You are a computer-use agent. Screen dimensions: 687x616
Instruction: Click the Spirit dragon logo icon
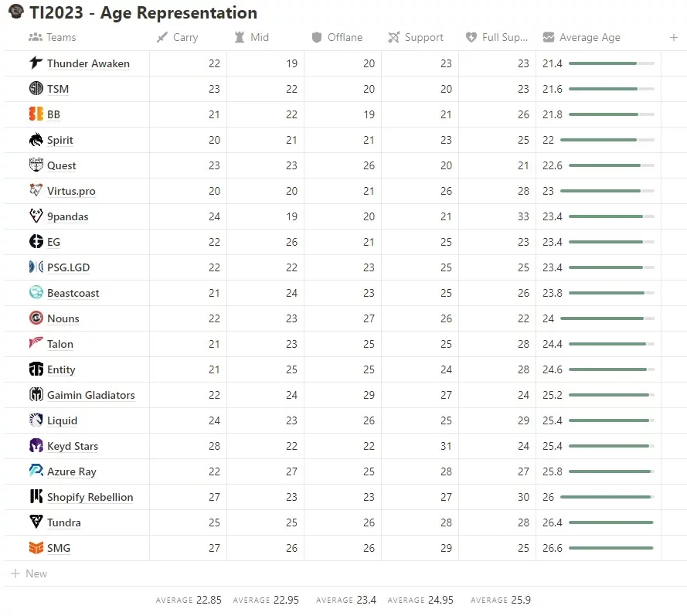click(x=36, y=140)
